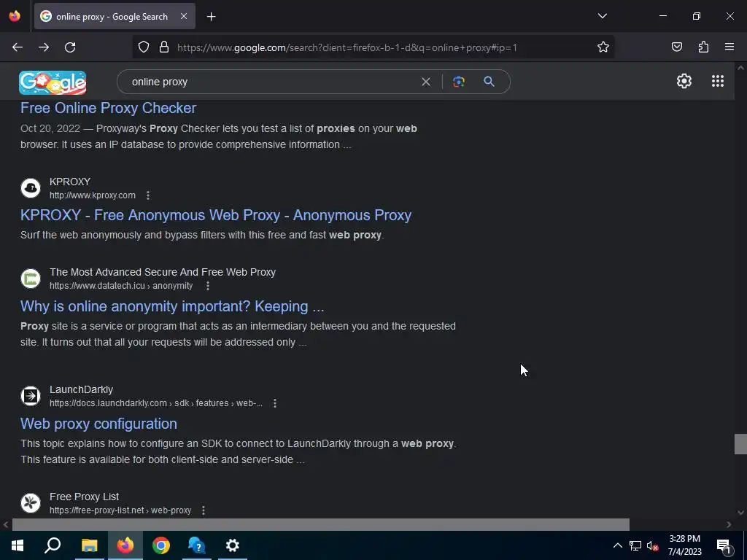The width and height of the screenshot is (747, 560).
Task: Open more options for LaunchDarkly result
Action: 275,403
